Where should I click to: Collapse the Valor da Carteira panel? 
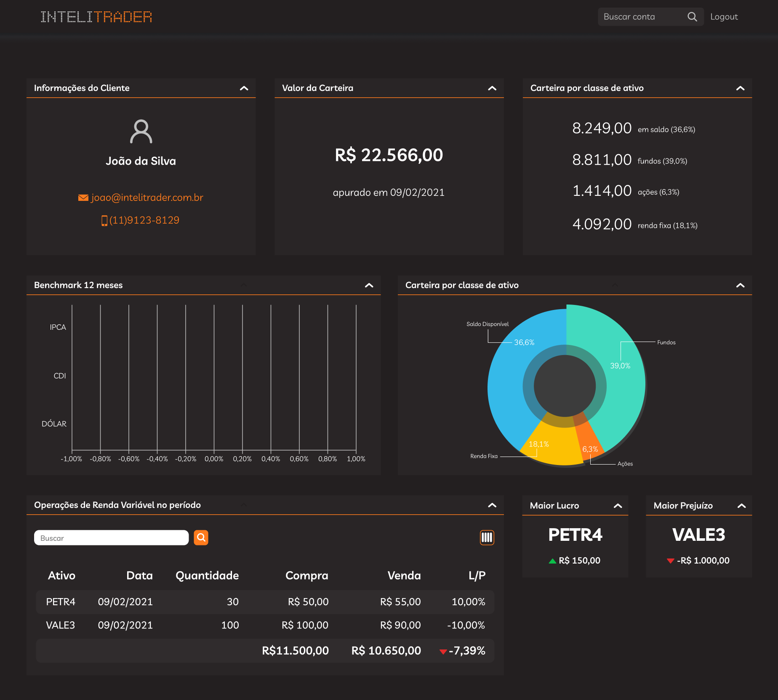coord(492,88)
